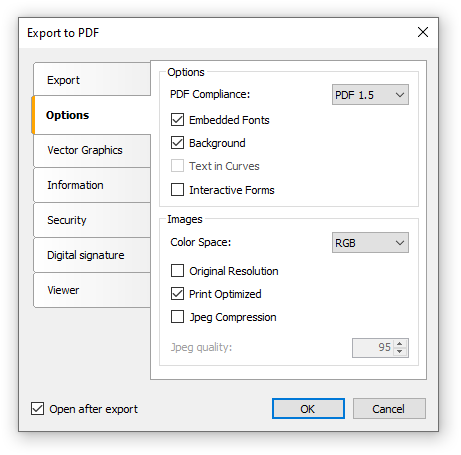Enable Interactive Forms

click(177, 190)
